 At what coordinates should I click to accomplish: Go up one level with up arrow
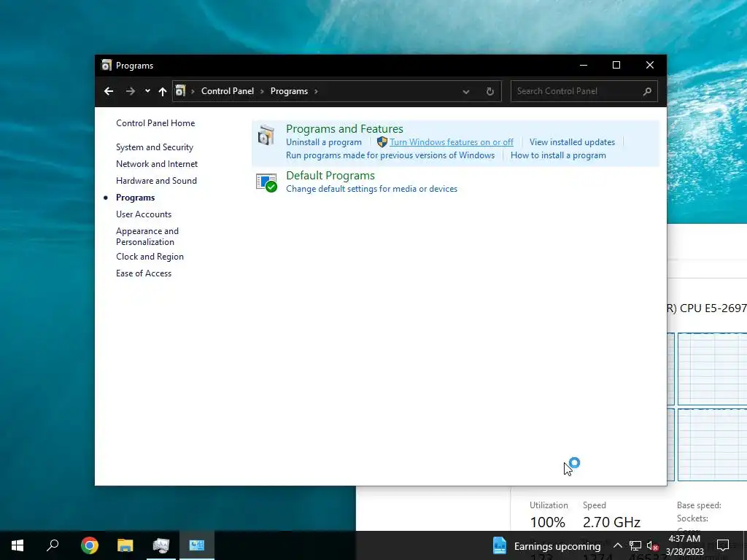pos(163,91)
